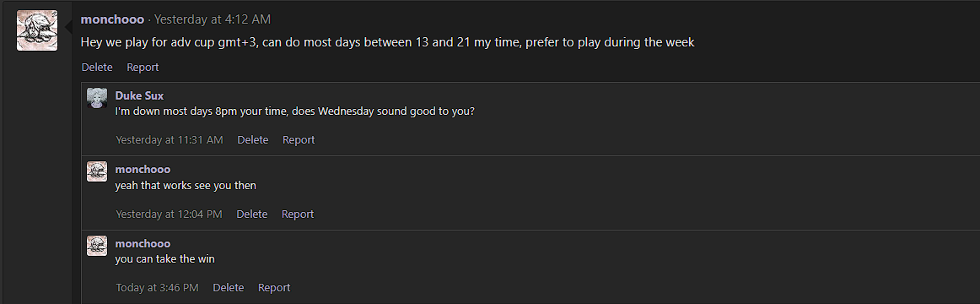980x304 pixels.
Task: Delete Duke Sux's Wednesday reply
Action: coord(252,140)
